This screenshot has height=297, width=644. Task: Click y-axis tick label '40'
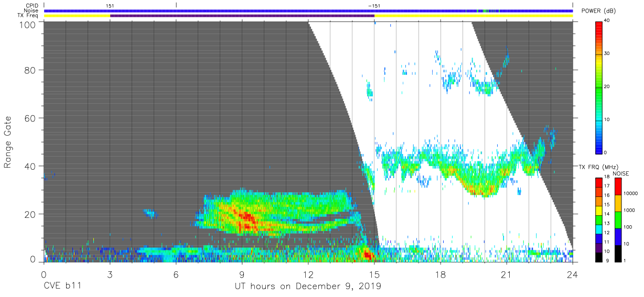tap(30, 166)
